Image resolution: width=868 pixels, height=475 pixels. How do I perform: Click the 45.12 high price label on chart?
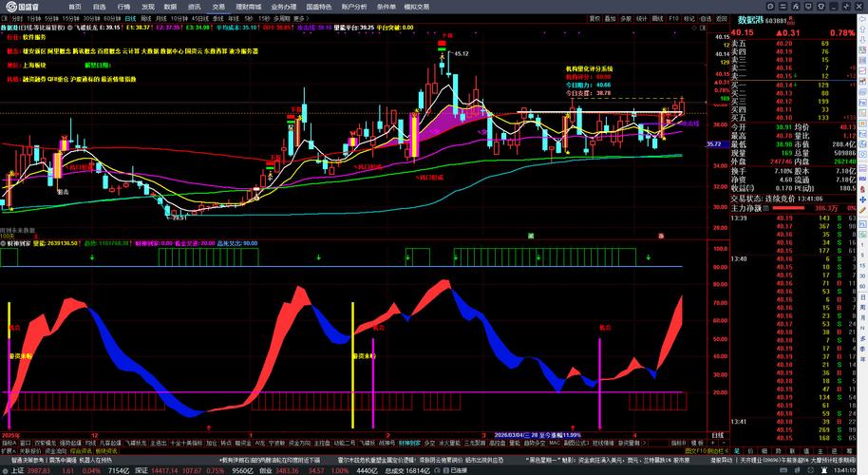(x=462, y=54)
